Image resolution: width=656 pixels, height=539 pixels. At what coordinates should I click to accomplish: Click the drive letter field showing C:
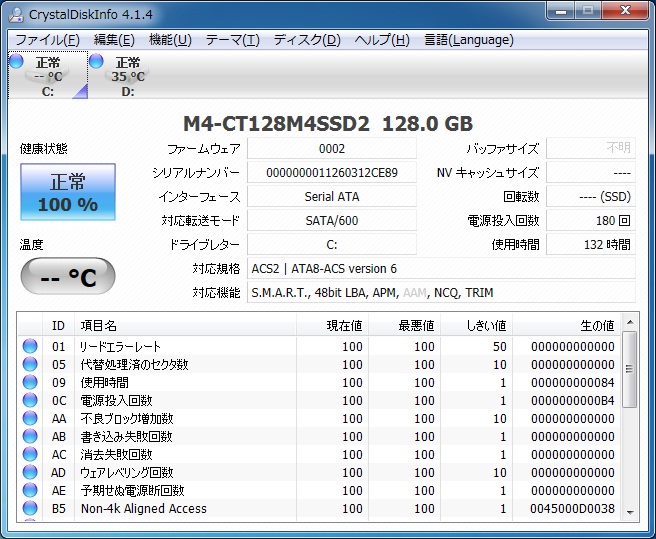click(332, 244)
